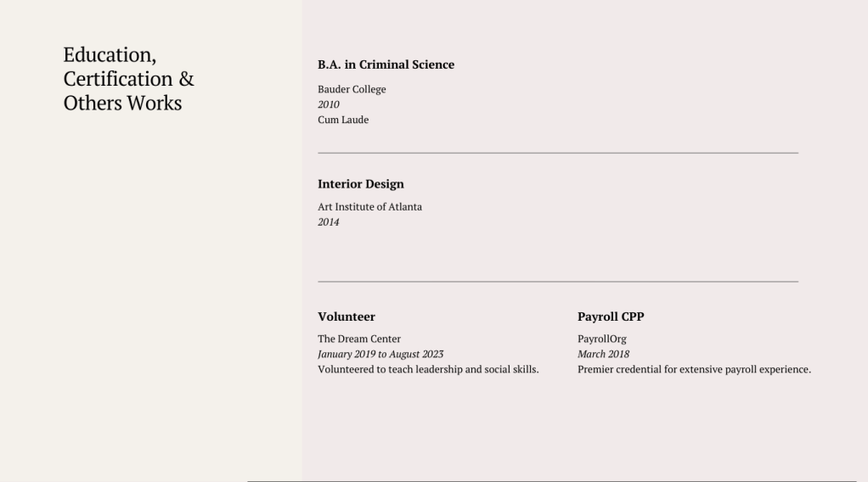Image resolution: width=868 pixels, height=482 pixels.
Task: Click the Interior Design heading
Action: coord(361,184)
